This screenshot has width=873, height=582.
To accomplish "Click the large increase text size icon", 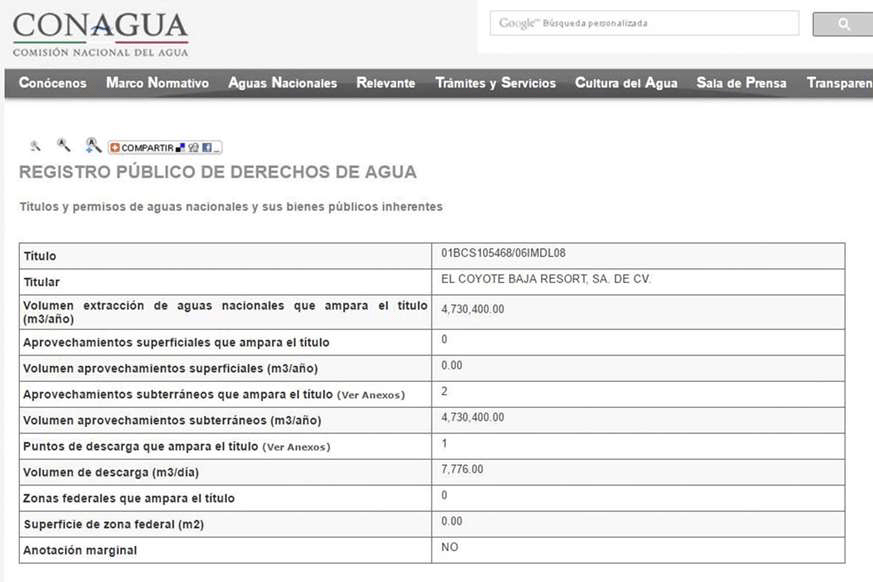I will tap(92, 145).
